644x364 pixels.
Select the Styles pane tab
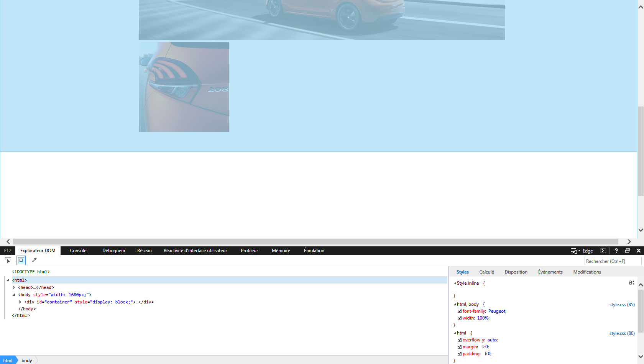point(463,272)
